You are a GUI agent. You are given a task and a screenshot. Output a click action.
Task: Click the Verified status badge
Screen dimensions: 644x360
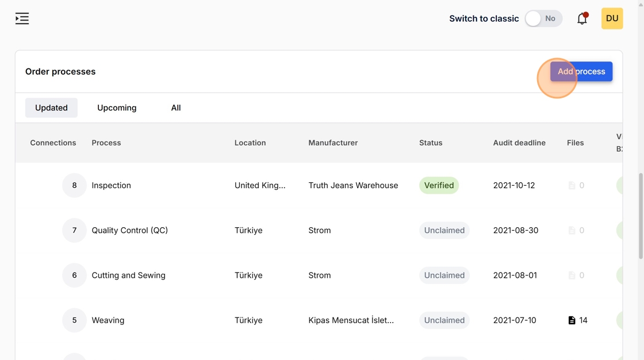coord(439,185)
